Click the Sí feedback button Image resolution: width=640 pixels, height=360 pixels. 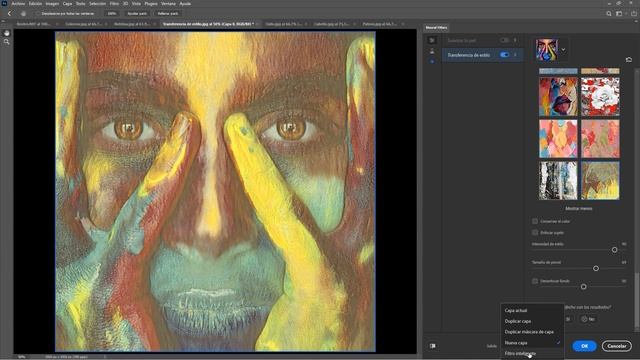point(568,319)
